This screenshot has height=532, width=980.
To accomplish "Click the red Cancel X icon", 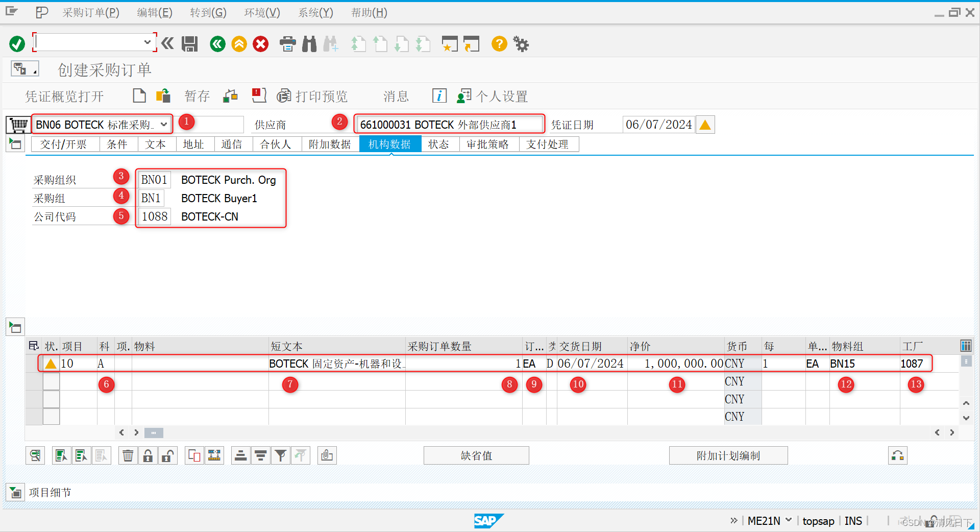I will click(260, 44).
